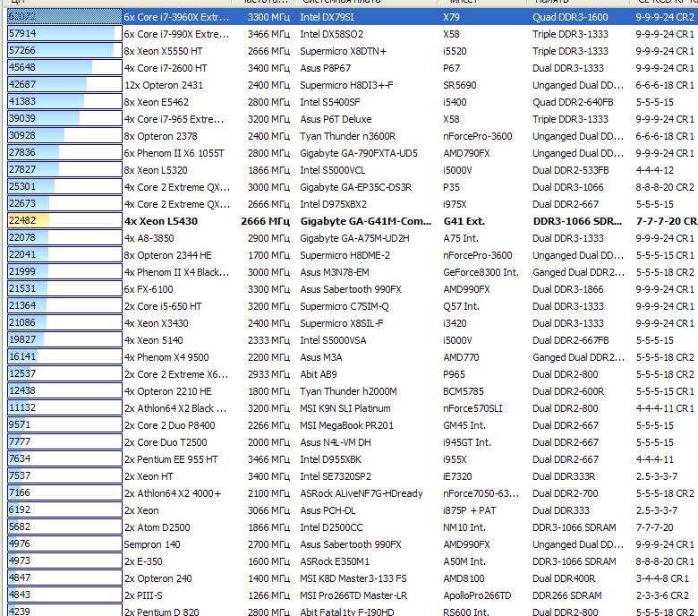Image resolution: width=698 pixels, height=616 pixels.
Task: Select the Asus M3N78-EM cell
Action: coord(335,272)
